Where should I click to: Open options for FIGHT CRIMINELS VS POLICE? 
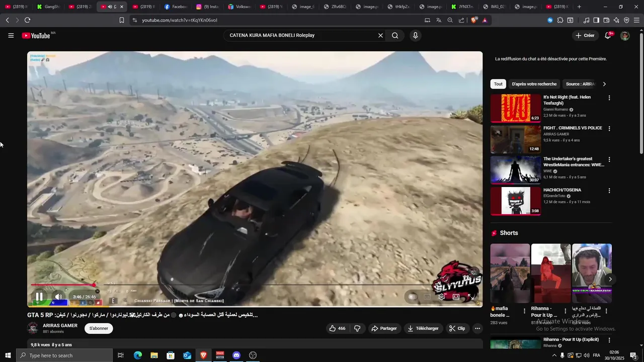(609, 129)
